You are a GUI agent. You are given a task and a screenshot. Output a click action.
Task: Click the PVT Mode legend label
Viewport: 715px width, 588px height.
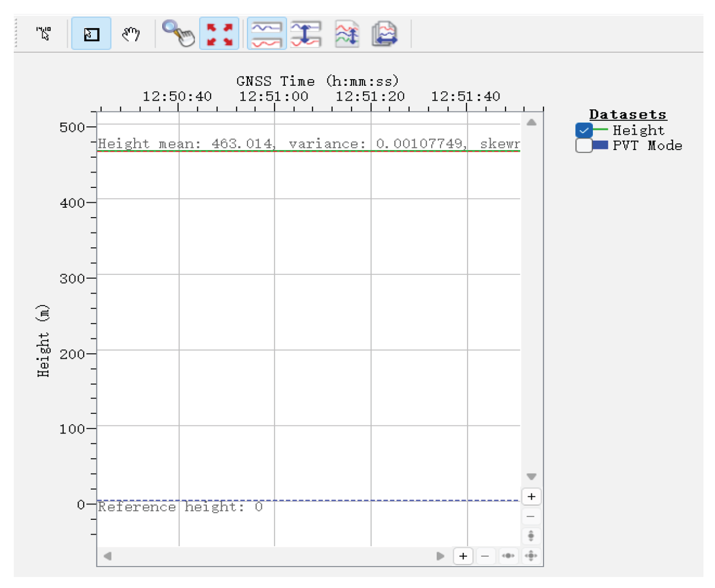click(x=647, y=146)
